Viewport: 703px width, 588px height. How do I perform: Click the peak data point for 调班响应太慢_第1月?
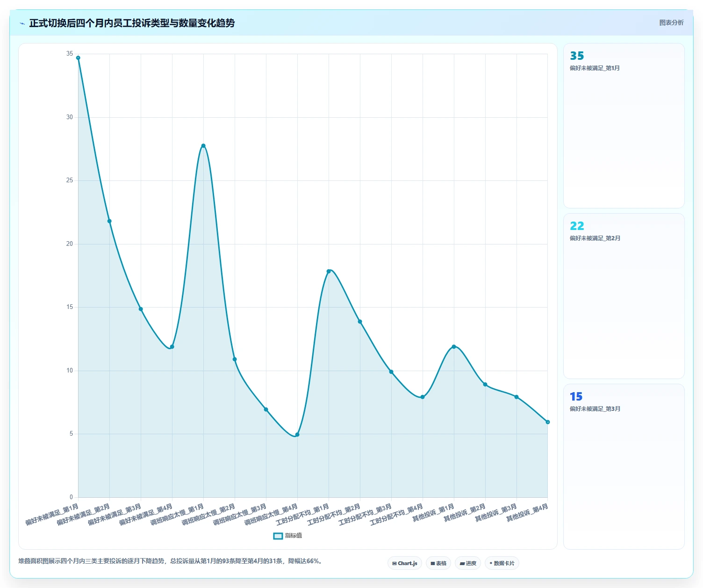pyautogui.click(x=203, y=146)
